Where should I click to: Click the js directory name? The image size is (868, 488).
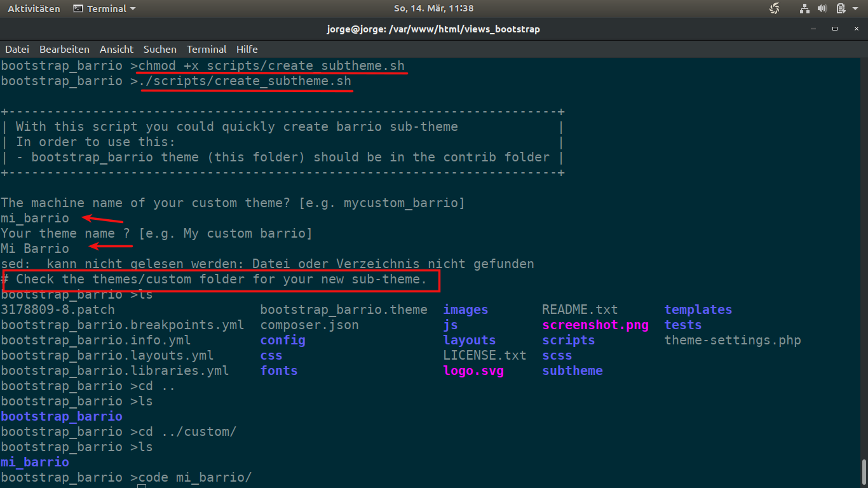(451, 325)
